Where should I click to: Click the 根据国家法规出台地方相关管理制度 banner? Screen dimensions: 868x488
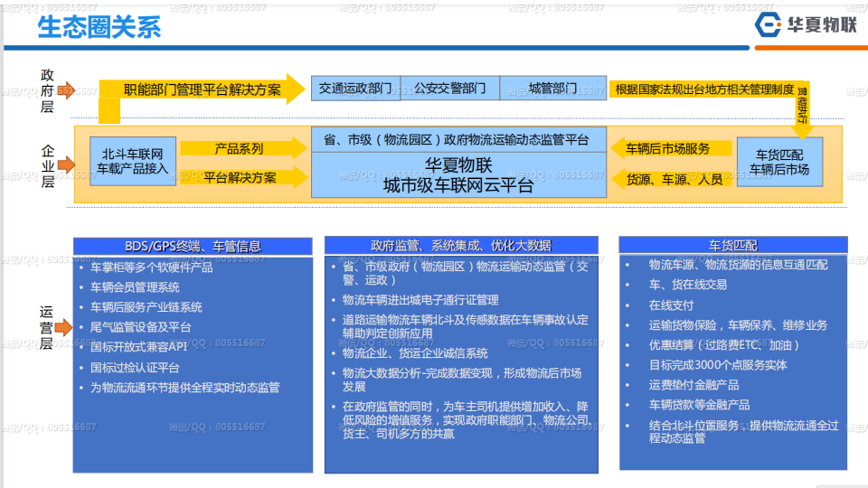pos(704,89)
